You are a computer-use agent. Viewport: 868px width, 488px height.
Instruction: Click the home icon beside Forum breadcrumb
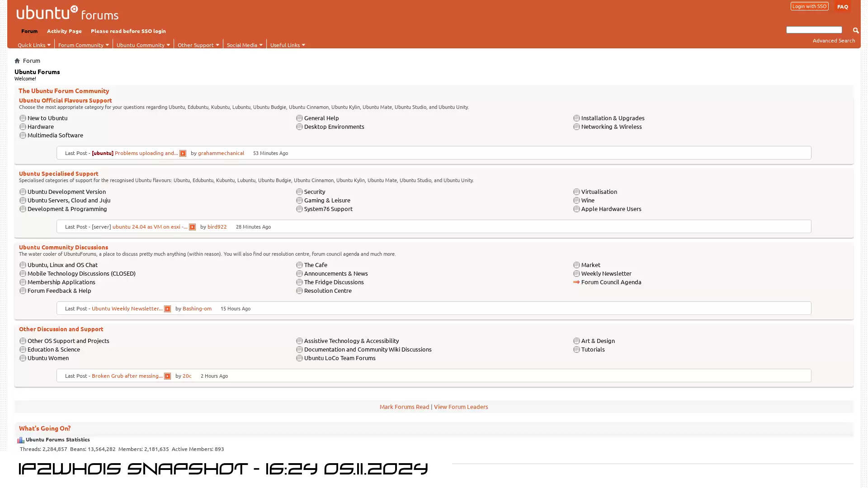click(17, 61)
